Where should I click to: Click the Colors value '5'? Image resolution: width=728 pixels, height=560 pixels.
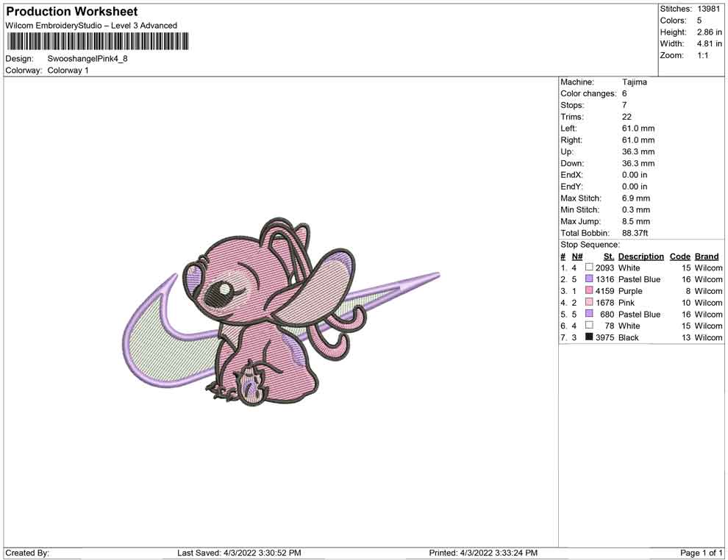pos(699,21)
